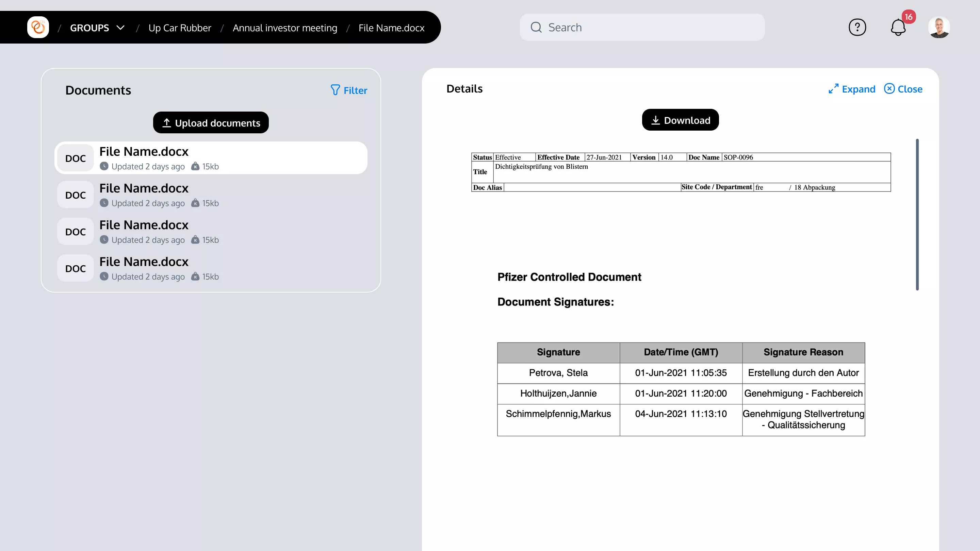Click DOC badge of fourth file
The image size is (980, 551).
pyautogui.click(x=75, y=268)
